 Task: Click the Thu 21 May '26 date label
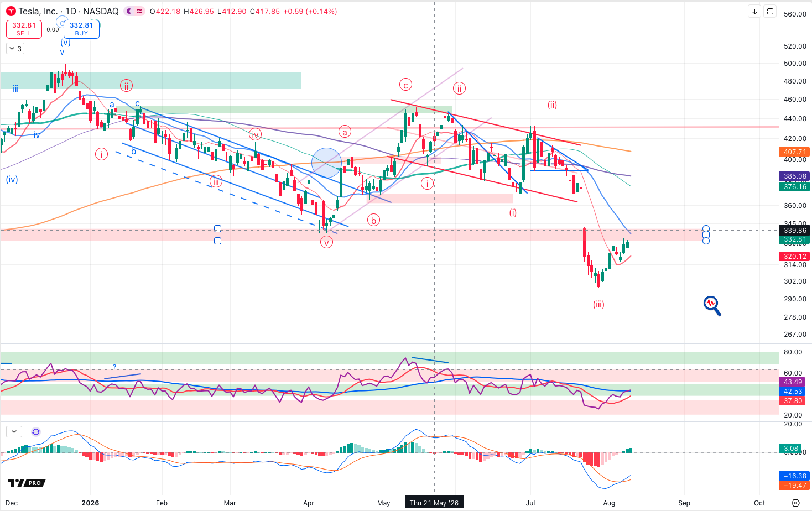pyautogui.click(x=434, y=503)
